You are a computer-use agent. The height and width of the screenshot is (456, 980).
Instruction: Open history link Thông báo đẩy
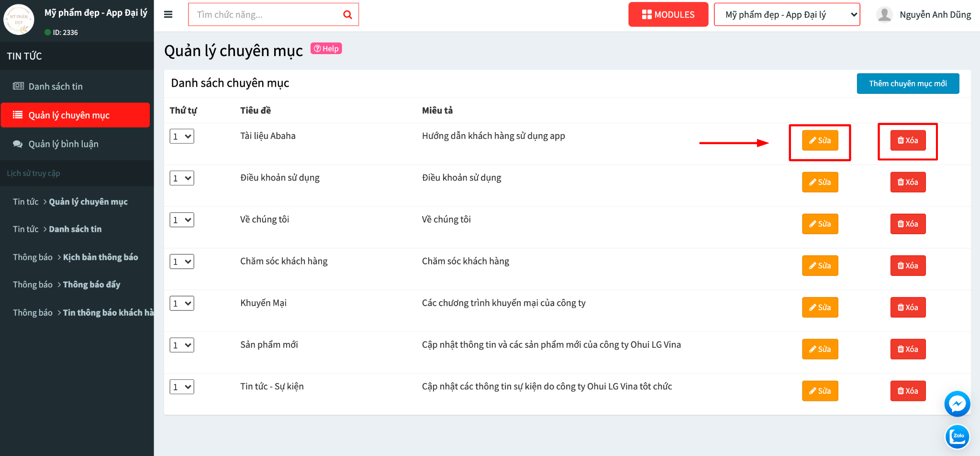[x=91, y=285]
